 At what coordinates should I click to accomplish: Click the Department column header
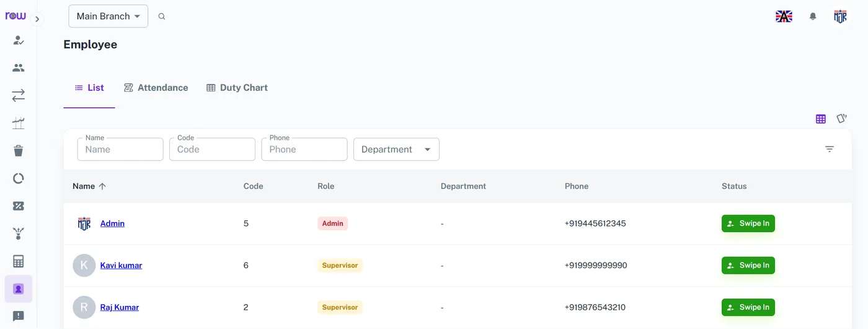click(463, 186)
